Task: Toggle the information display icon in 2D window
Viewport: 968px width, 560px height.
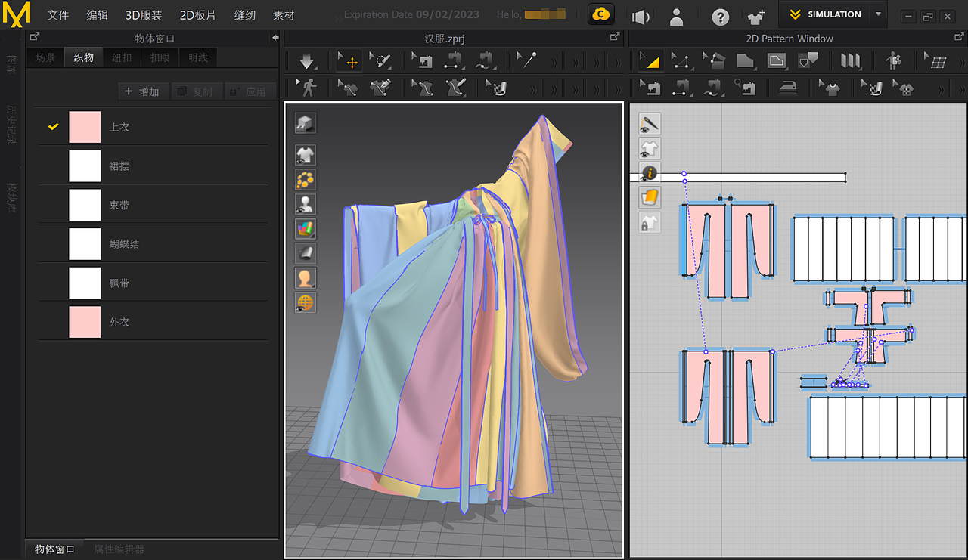Action: pyautogui.click(x=648, y=173)
